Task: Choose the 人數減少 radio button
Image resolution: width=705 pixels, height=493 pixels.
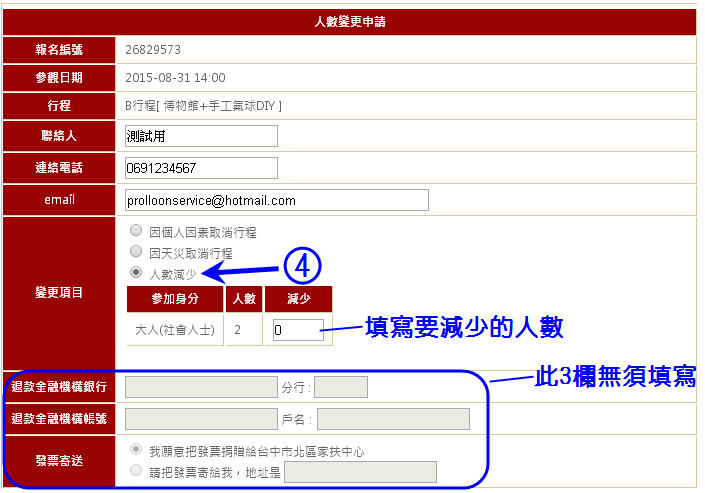Action: (136, 272)
